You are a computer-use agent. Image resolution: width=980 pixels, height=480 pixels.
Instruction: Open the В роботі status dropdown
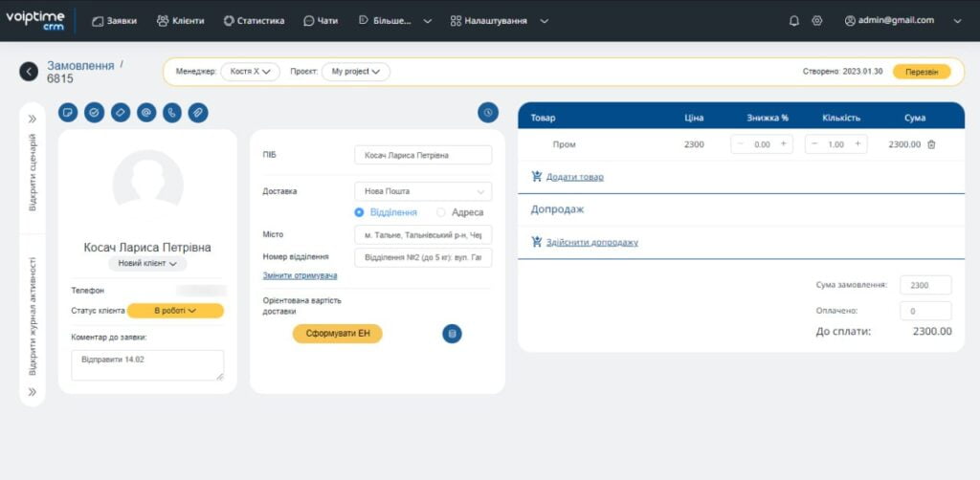175,310
